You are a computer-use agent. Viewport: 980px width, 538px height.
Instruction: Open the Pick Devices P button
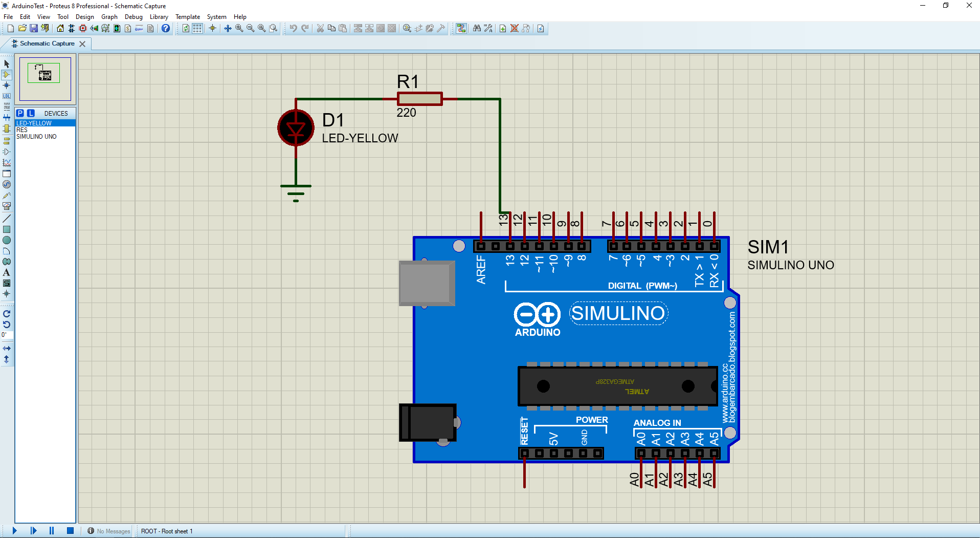coord(20,113)
